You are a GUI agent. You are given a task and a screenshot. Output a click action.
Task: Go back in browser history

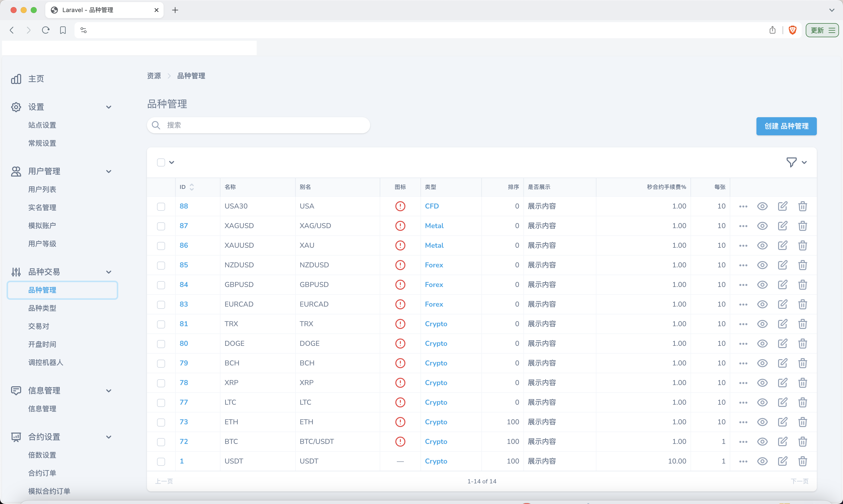pos(12,30)
